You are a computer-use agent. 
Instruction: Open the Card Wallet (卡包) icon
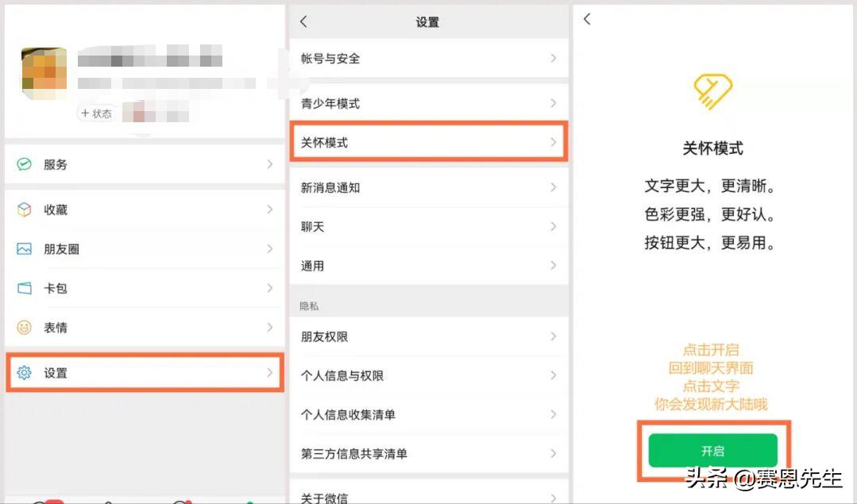click(22, 288)
